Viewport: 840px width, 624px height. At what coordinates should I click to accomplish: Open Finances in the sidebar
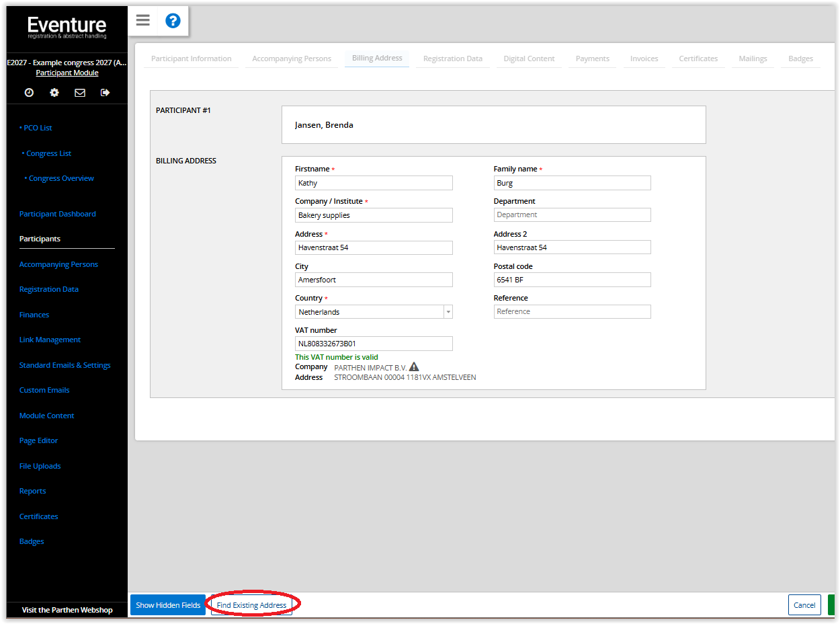[34, 315]
